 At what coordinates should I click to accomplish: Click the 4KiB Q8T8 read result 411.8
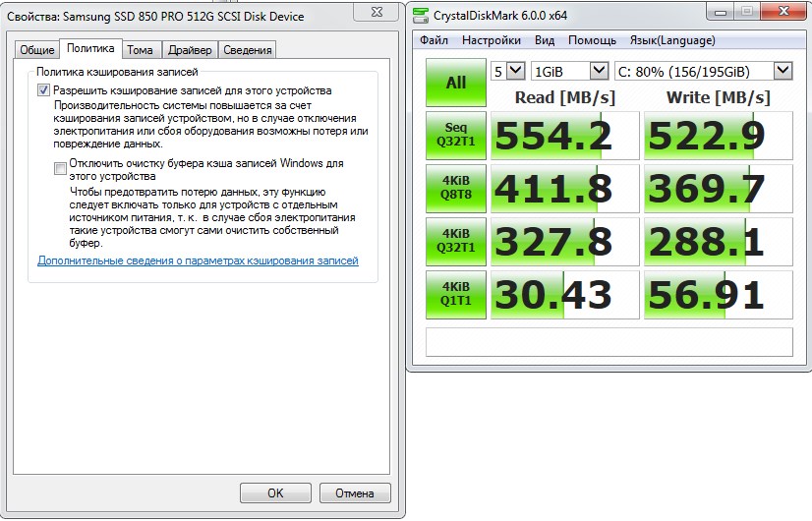pos(565,189)
